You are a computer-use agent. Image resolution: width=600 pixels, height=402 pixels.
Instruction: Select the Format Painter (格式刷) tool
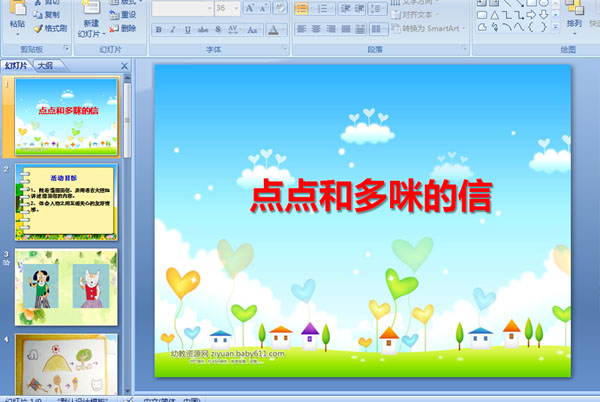(49, 28)
